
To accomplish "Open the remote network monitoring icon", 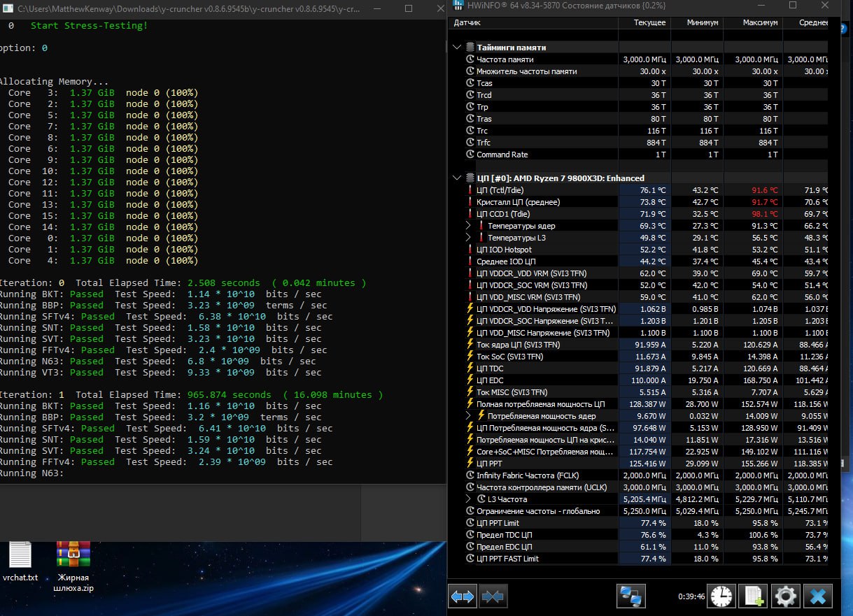I will (630, 596).
